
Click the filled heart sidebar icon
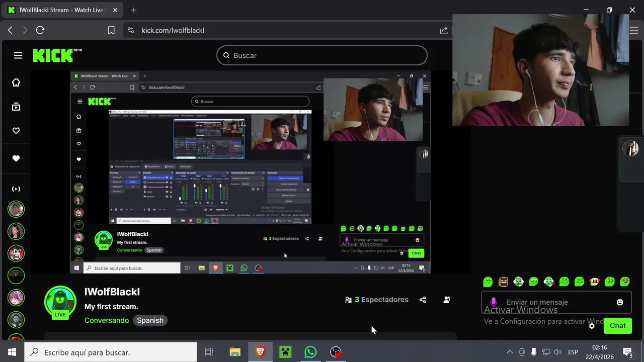[16, 158]
